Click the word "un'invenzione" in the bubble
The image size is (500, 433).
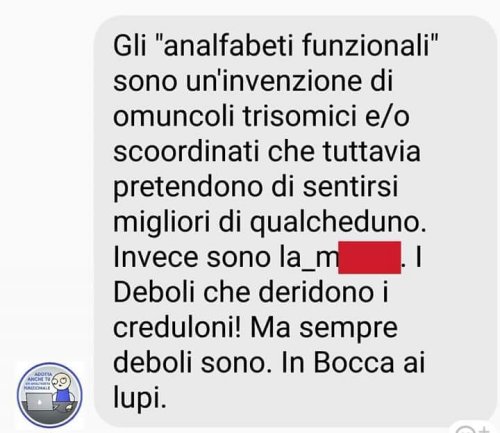click(x=274, y=81)
